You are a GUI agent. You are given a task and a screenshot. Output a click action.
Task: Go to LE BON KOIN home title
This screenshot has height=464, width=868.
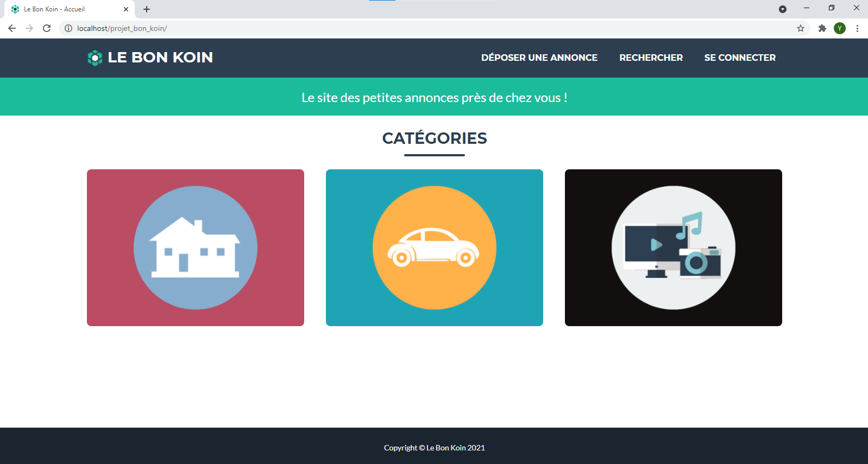pos(160,58)
